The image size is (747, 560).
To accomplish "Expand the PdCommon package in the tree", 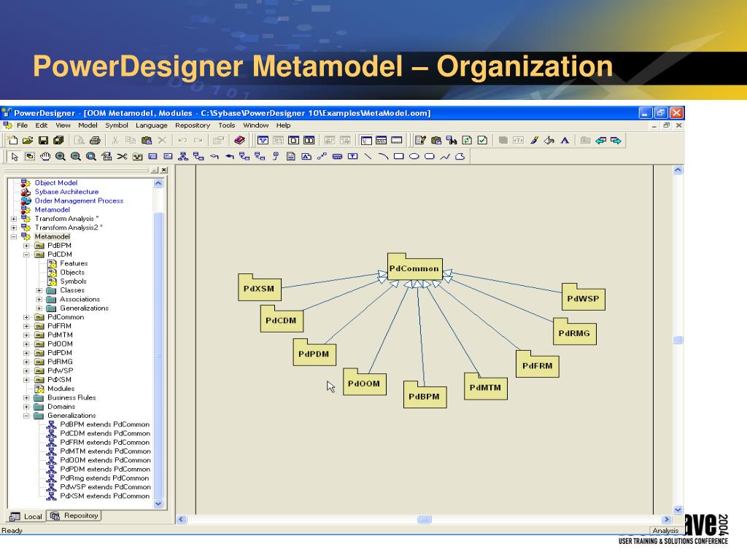I will 27,317.
